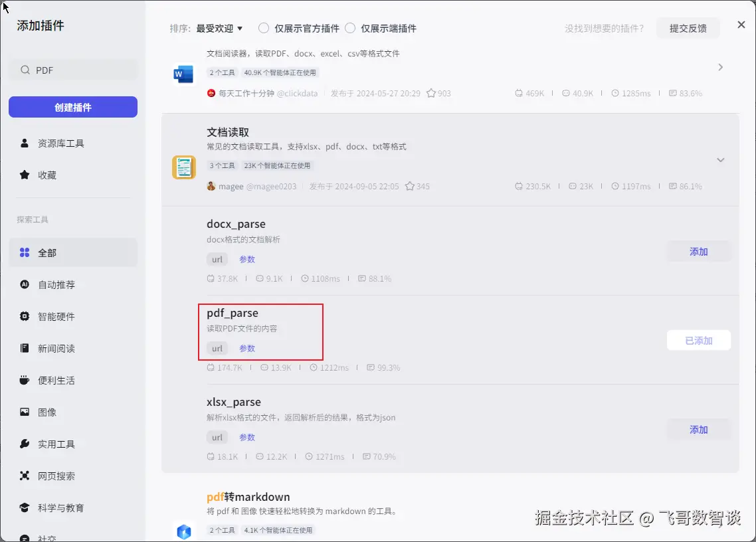The width and height of the screenshot is (756, 542).
Task: Click the url tag under xlsx_parse
Action: pyautogui.click(x=217, y=437)
